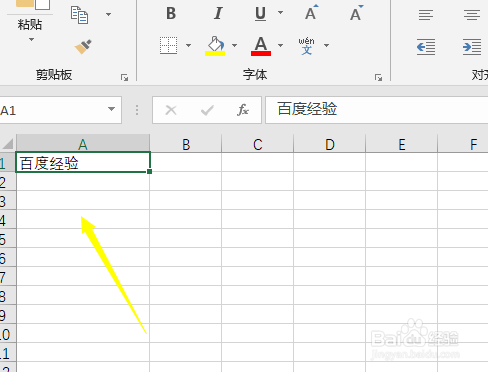
Task: Select column D header
Action: tap(330, 144)
